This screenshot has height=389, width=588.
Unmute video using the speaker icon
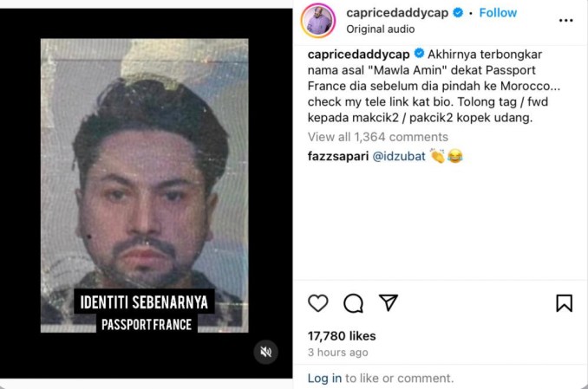pyautogui.click(x=265, y=352)
